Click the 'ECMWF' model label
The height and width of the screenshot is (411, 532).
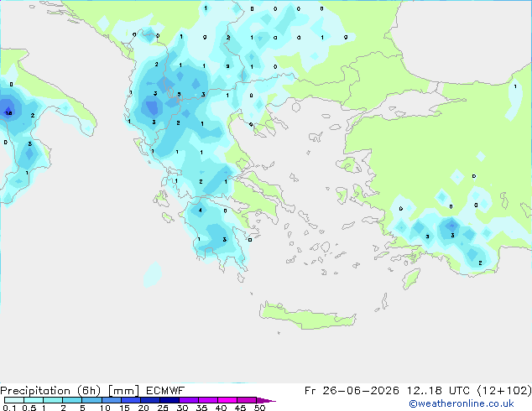pos(165,391)
